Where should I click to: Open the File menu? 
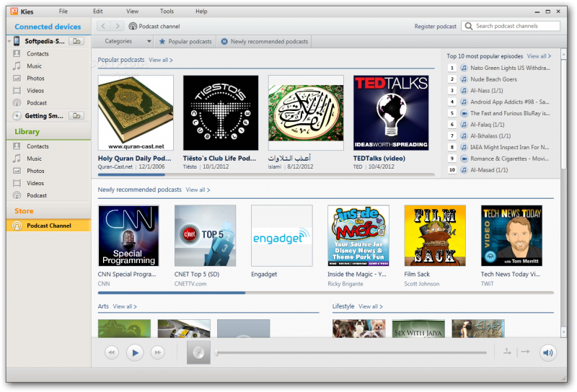63,12
